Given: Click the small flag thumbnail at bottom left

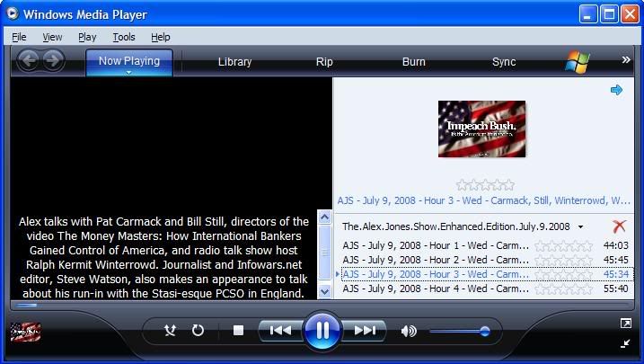Looking at the screenshot, I should pyautogui.click(x=25, y=332).
